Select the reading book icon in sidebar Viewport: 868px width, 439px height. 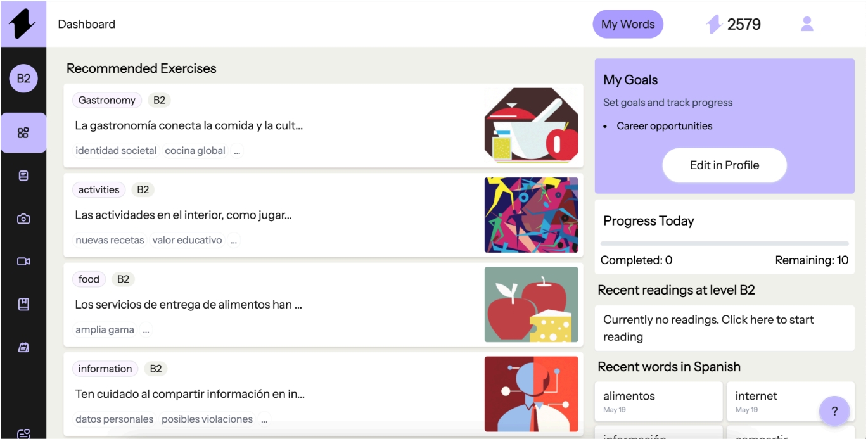tap(23, 175)
